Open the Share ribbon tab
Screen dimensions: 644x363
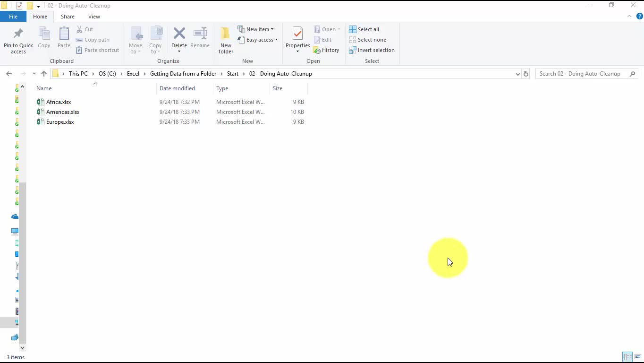point(68,17)
